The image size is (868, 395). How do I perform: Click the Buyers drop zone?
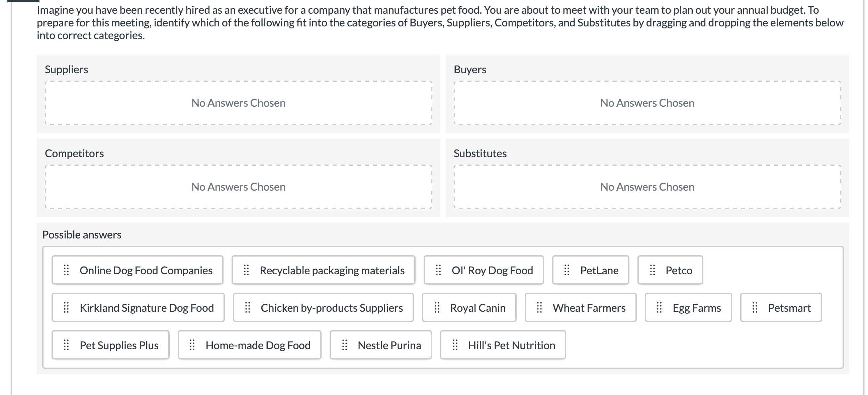click(647, 103)
